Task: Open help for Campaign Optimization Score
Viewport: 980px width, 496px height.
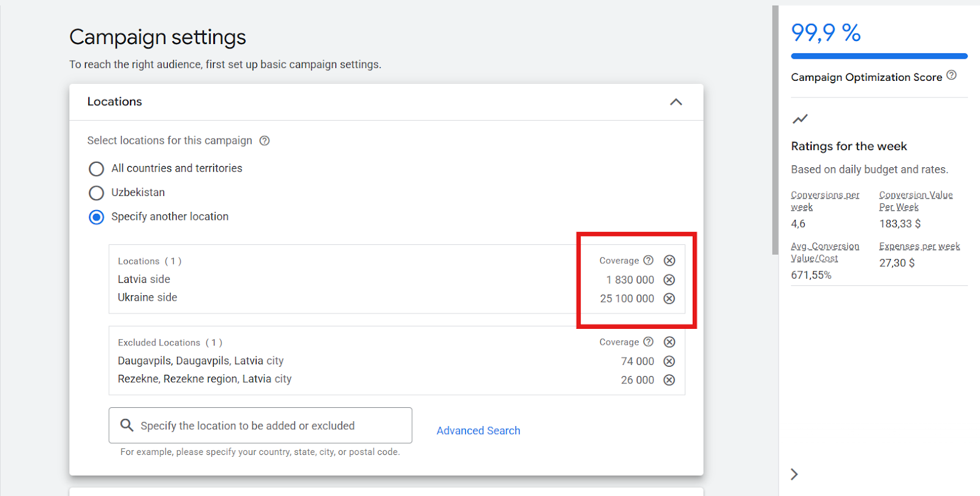Action: 951,75
